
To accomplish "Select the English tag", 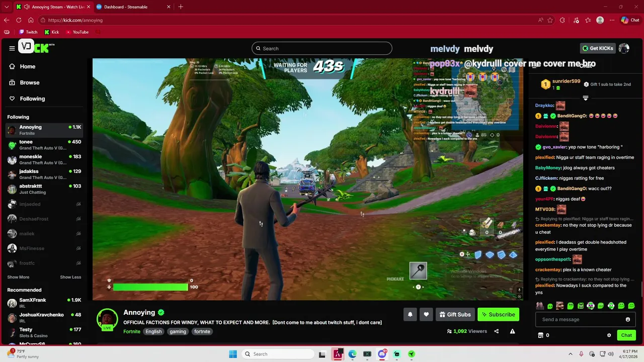I will 153,331.
